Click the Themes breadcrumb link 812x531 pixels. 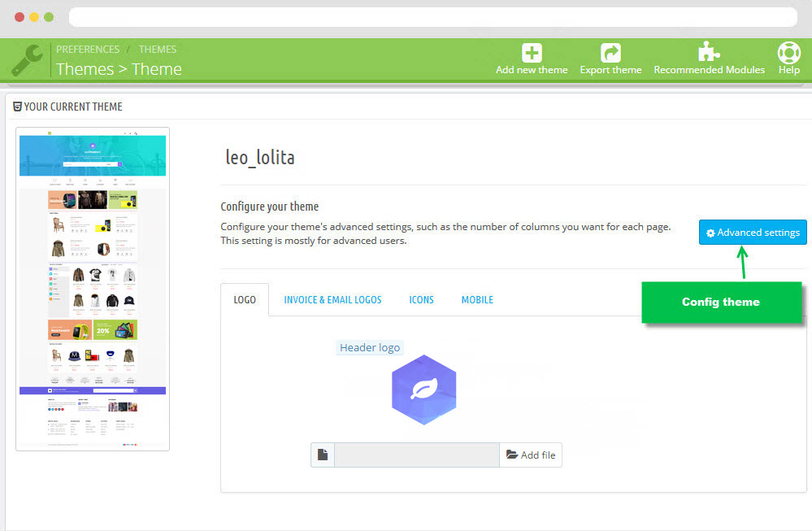coord(158,50)
